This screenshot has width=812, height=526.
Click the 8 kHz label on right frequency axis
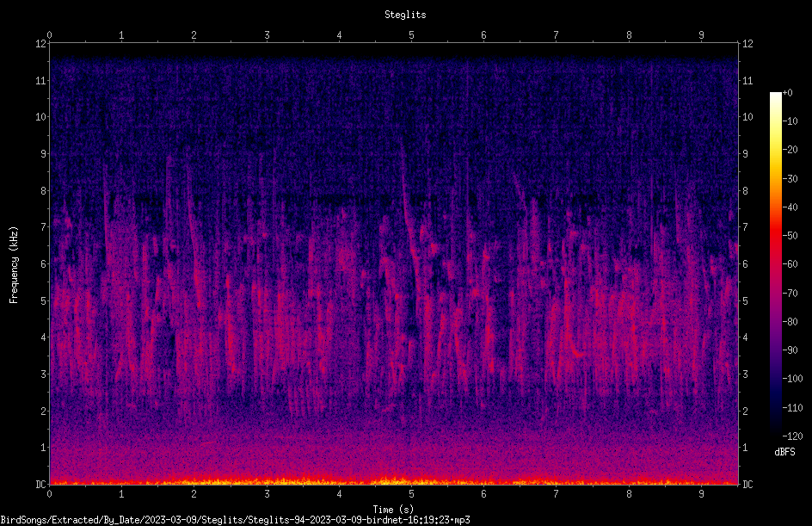(x=745, y=191)
